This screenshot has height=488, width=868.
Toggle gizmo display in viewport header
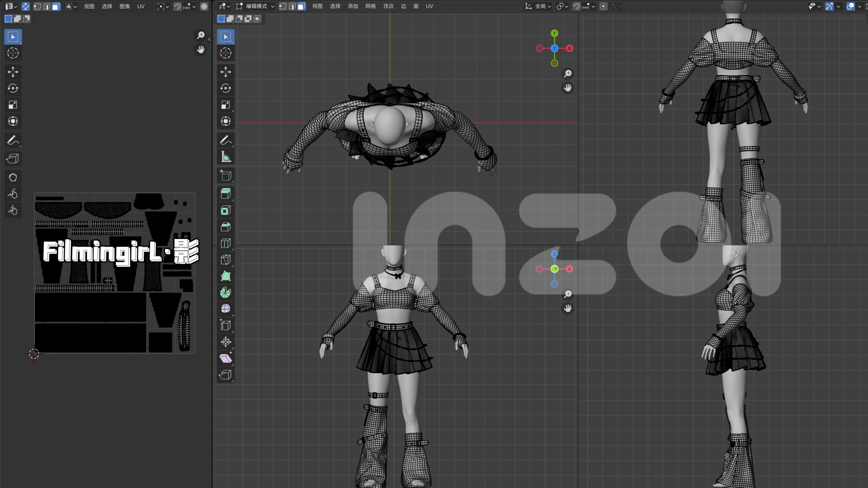point(829,6)
